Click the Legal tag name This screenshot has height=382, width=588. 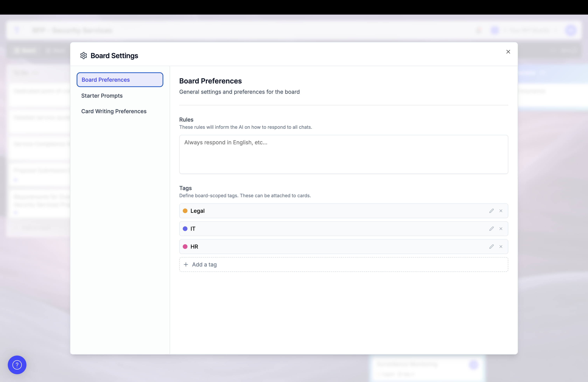(x=197, y=211)
